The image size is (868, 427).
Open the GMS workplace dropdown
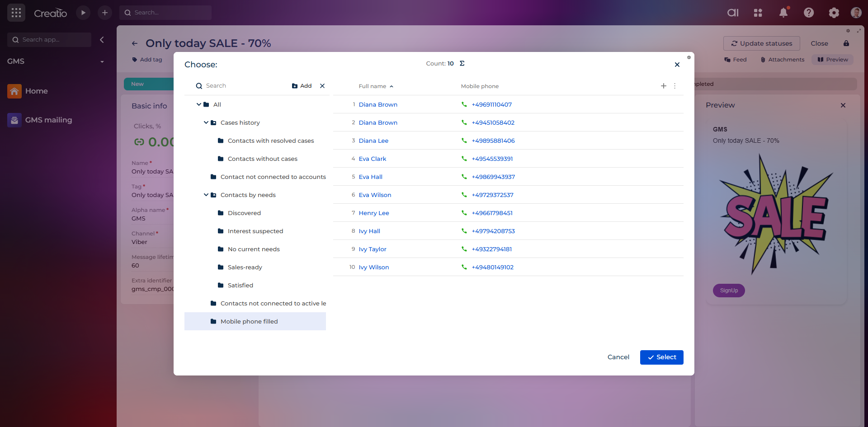[x=102, y=61]
